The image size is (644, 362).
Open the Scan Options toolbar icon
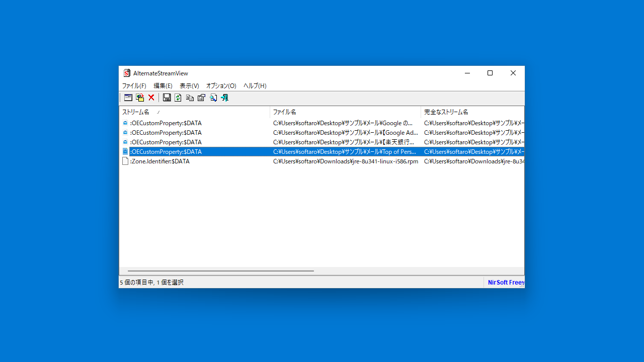tap(128, 98)
